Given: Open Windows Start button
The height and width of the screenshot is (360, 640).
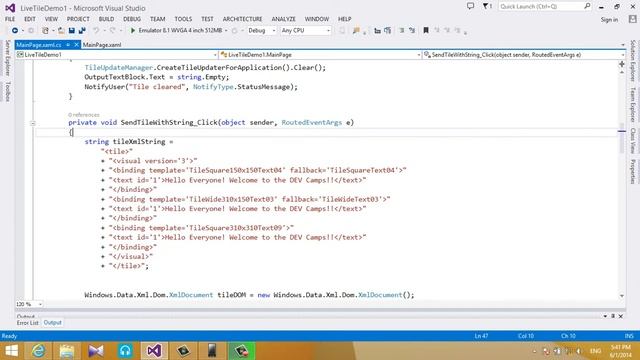Looking at the screenshot, I should pyautogui.click(x=11, y=351).
